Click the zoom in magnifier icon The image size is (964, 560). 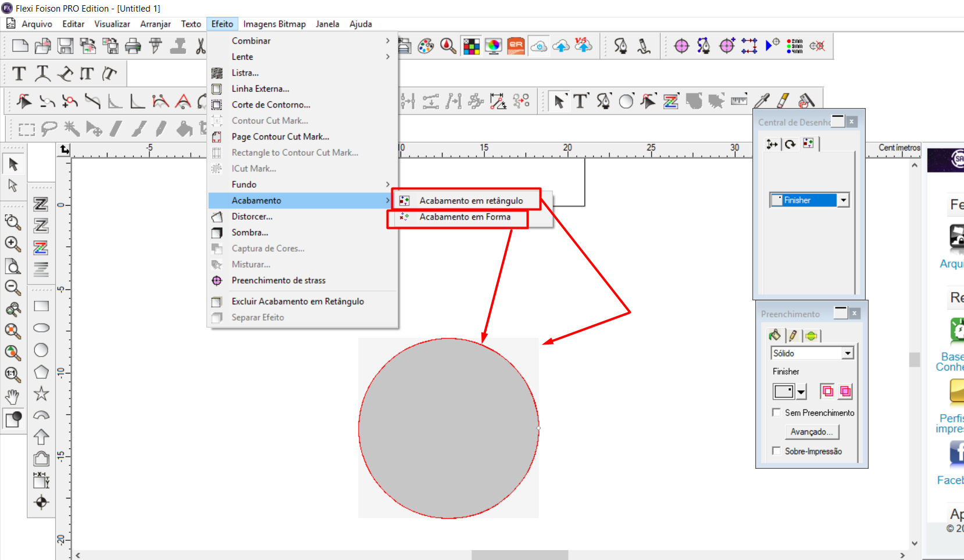13,244
